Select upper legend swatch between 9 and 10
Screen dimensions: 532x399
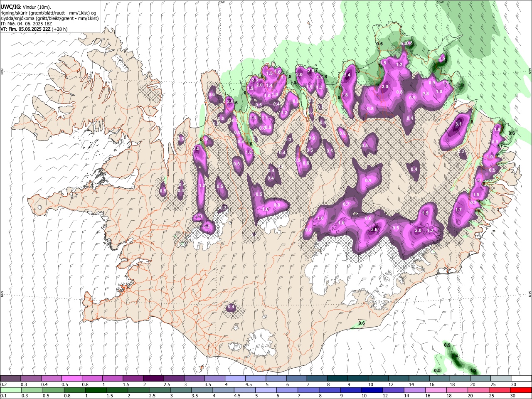(x=357, y=378)
